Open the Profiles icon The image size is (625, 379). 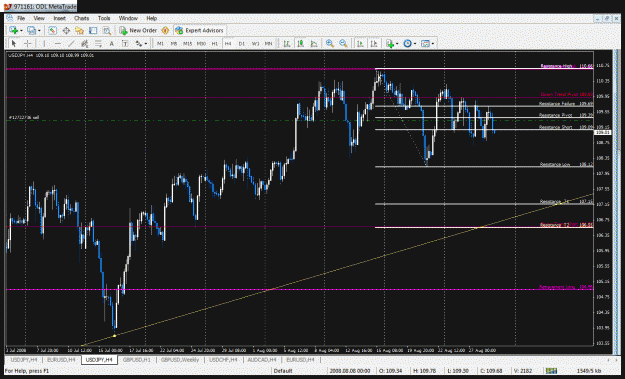[x=31, y=30]
